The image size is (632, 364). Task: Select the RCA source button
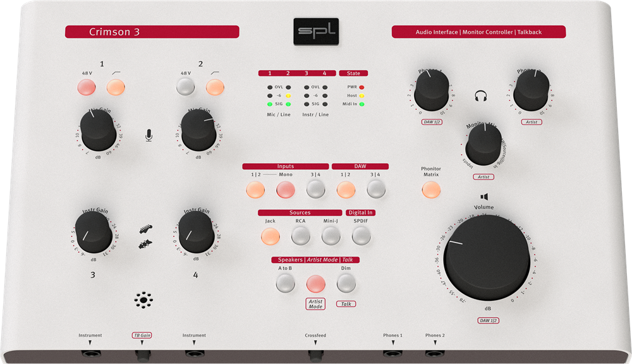pyautogui.click(x=301, y=236)
